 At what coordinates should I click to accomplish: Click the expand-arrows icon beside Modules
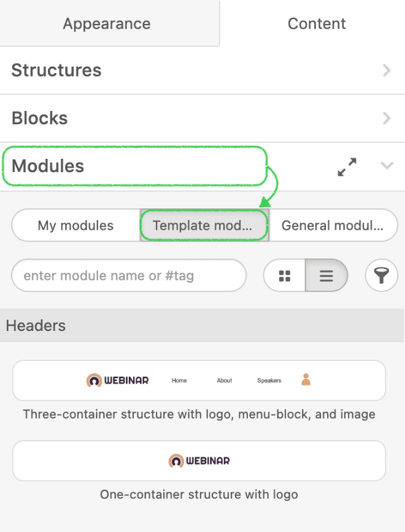tap(347, 165)
